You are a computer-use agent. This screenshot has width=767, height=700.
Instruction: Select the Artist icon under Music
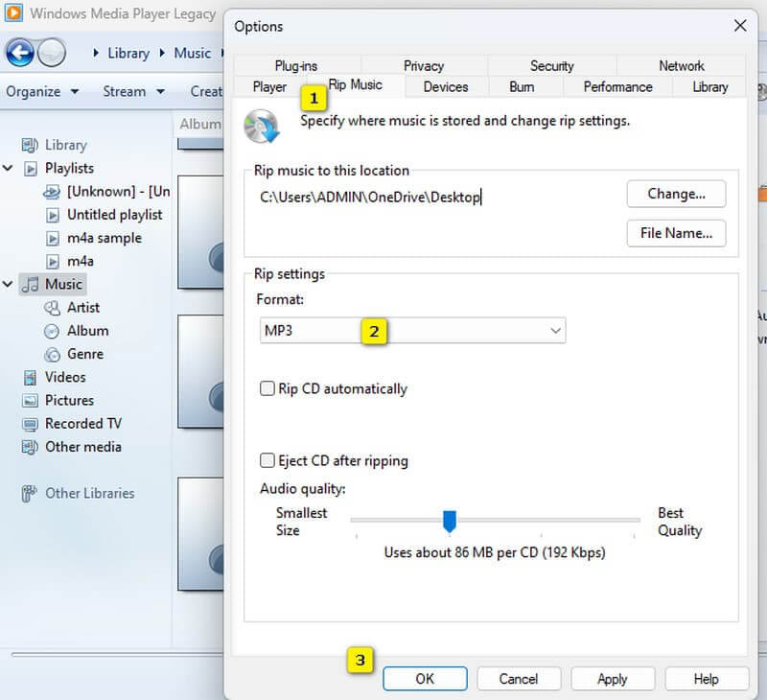pos(52,308)
